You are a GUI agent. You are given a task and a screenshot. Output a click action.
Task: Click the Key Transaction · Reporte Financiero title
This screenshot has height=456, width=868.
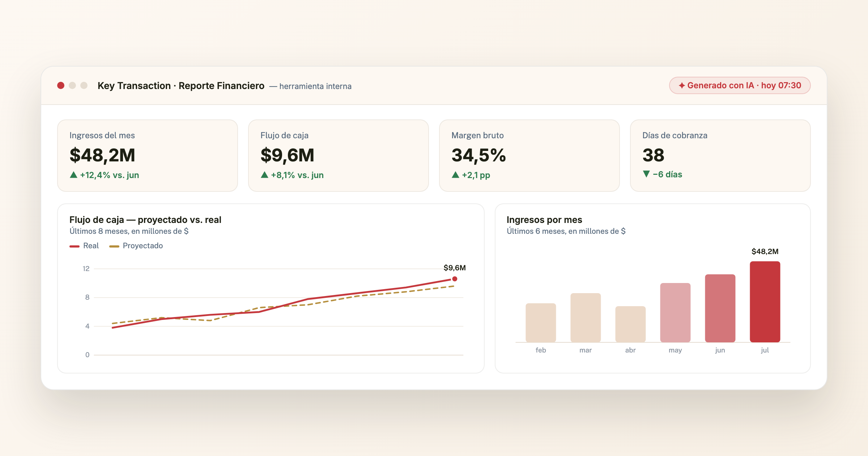[181, 86]
